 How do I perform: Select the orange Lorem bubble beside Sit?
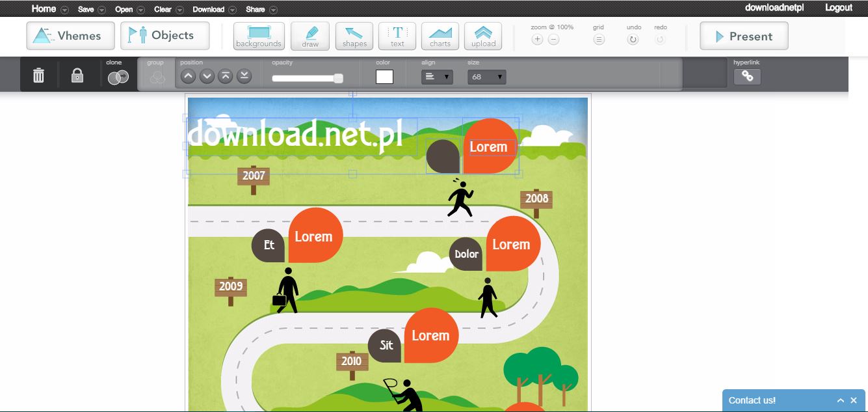tap(431, 335)
